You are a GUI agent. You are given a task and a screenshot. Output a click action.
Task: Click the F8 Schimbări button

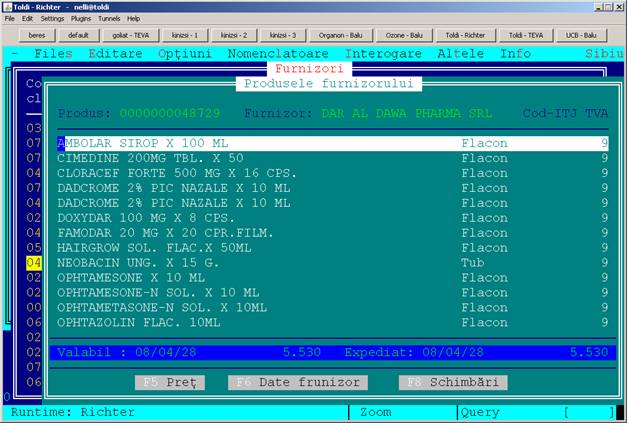coord(453,382)
